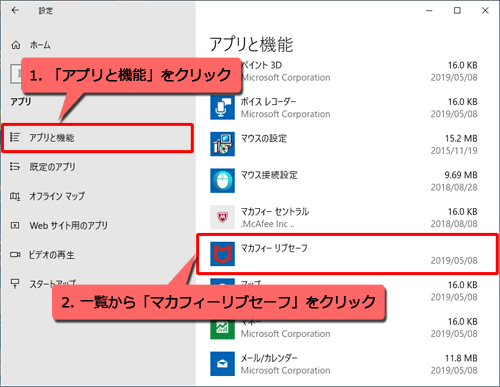This screenshot has height=387, width=500.
Task: Select the green マネー app icon
Action: click(222, 329)
